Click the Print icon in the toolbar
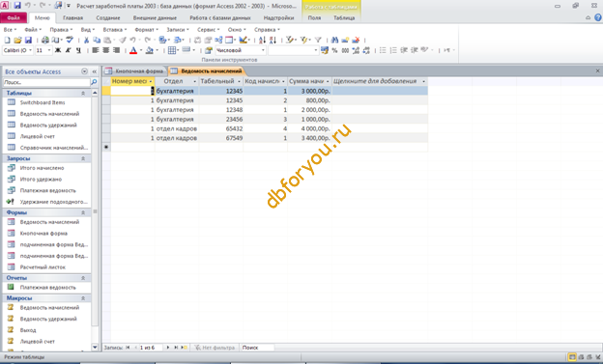The image size is (603, 364). pyautogui.click(x=45, y=40)
